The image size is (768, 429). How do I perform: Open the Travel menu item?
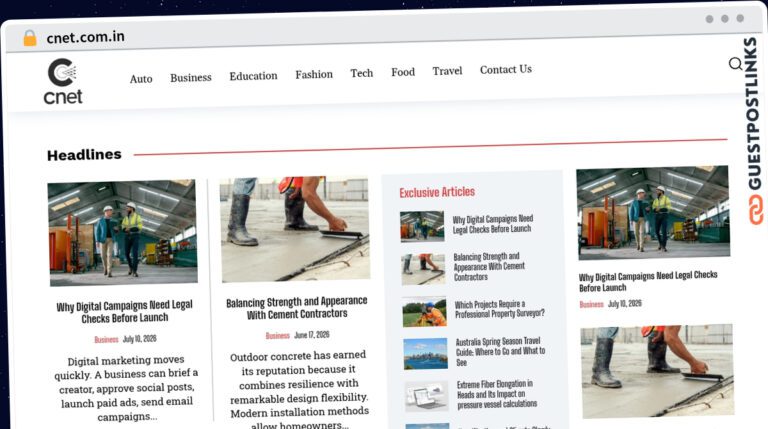point(447,71)
